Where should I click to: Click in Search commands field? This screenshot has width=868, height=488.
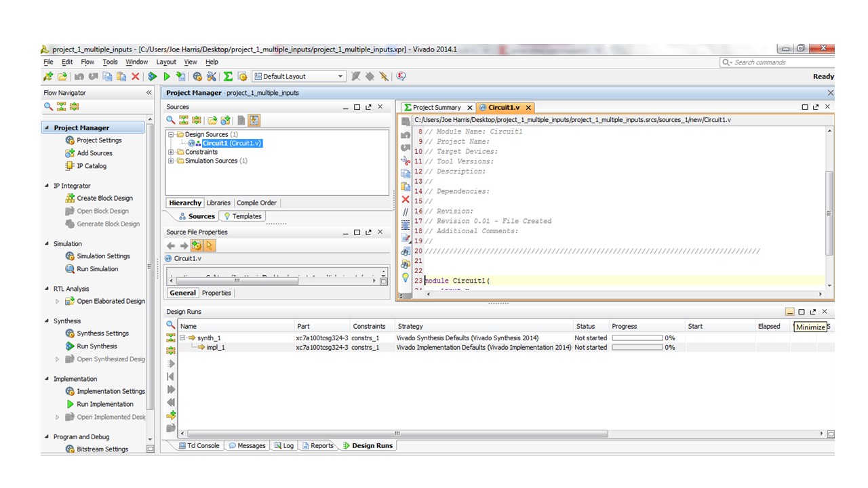click(776, 62)
